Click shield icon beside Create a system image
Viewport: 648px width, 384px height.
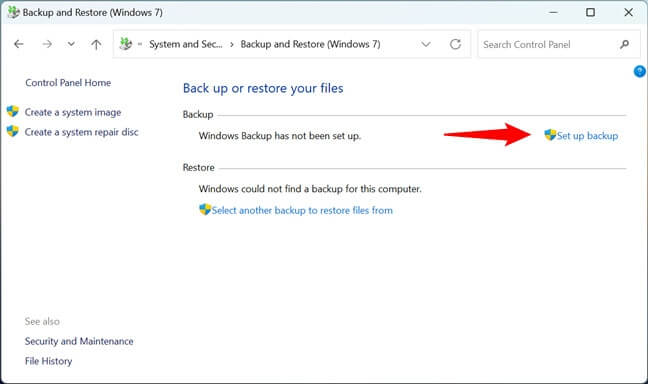pyautogui.click(x=13, y=112)
